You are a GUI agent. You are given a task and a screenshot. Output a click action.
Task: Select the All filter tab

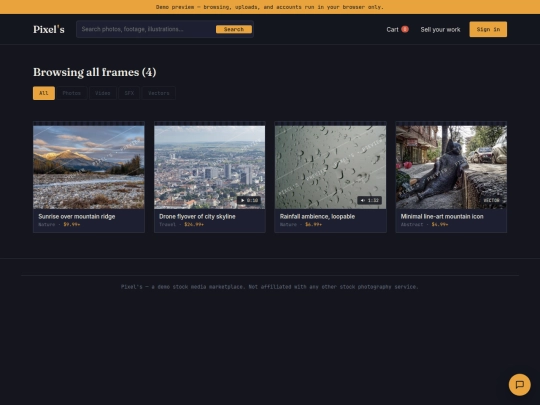pyautogui.click(x=44, y=93)
